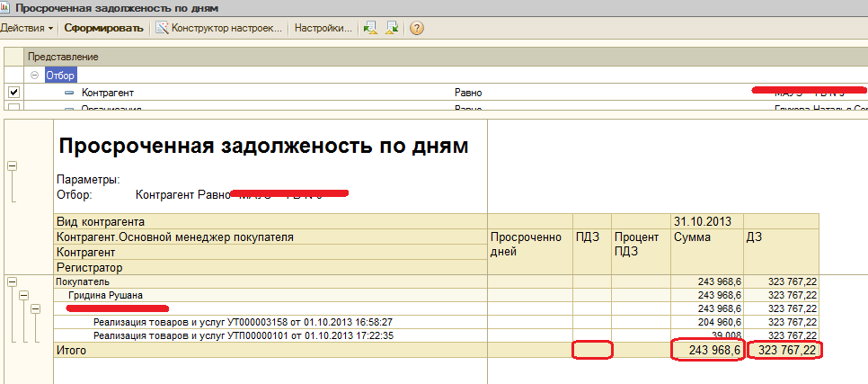Image resolution: width=868 pixels, height=384 pixels.
Task: Open Настройки... settings dialog
Action: click(323, 28)
